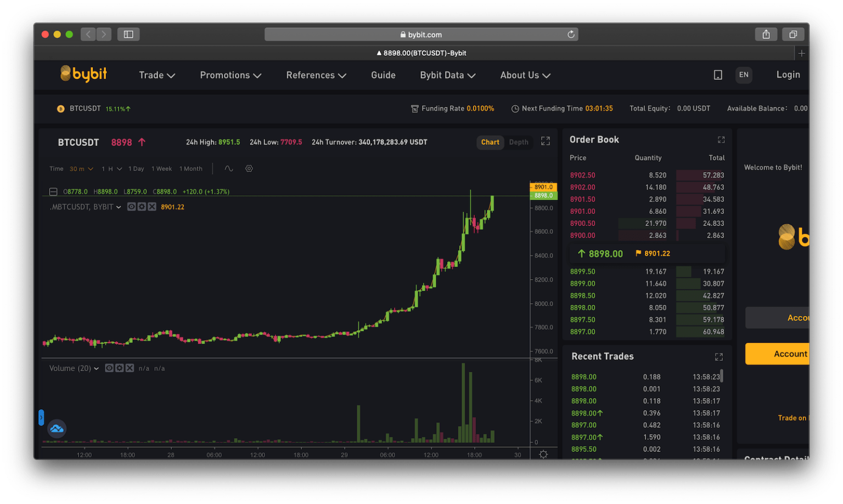
Task: Open the 30 m interval dropdown
Action: (81, 168)
